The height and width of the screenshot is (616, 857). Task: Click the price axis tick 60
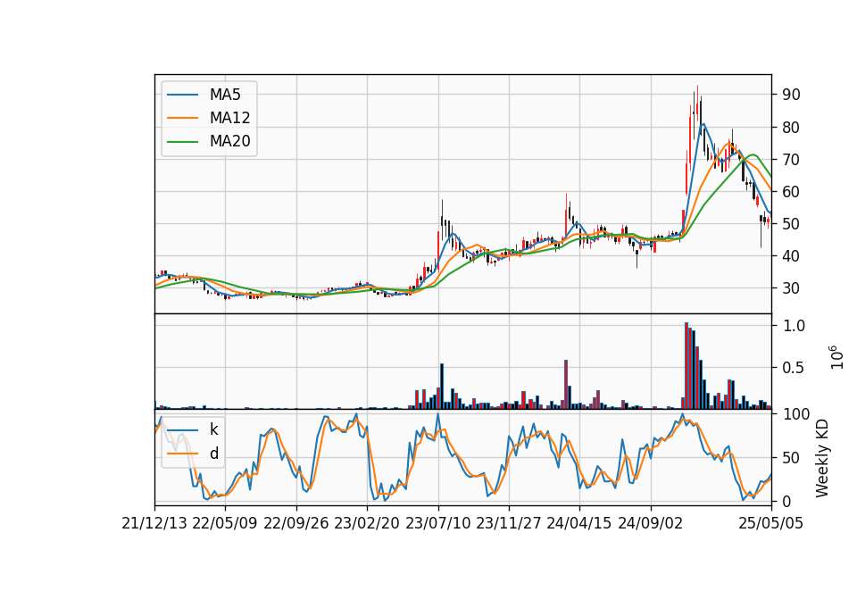pyautogui.click(x=791, y=192)
